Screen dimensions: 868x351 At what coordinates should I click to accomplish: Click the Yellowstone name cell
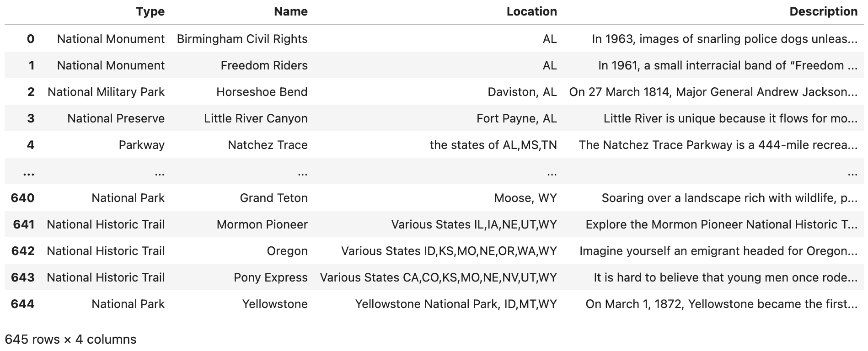[x=275, y=304]
